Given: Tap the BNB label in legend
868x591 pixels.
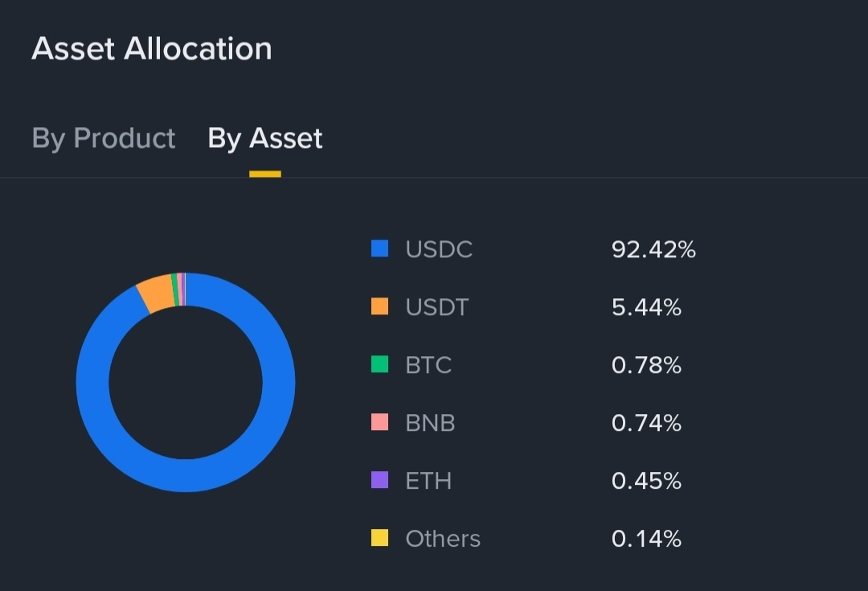Looking at the screenshot, I should [430, 423].
